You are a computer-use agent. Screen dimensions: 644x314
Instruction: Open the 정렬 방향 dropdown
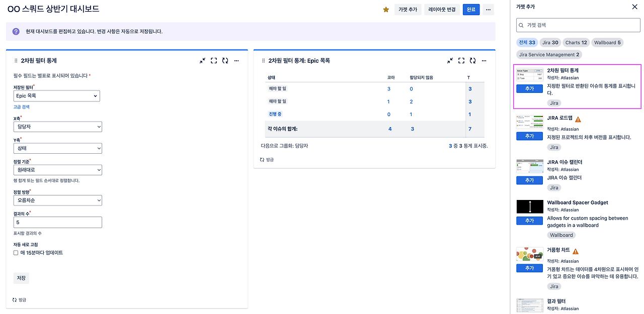57,200
